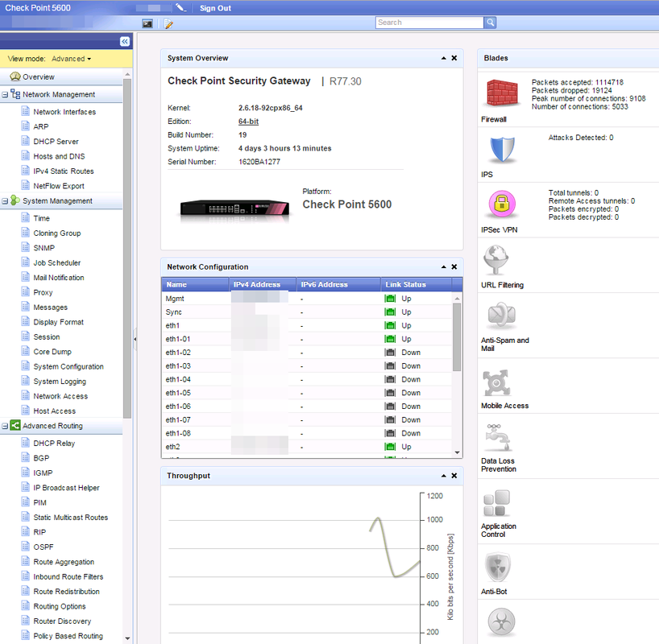Click the edit pencil icon beside Sign Out
This screenshot has height=644, width=659.
click(180, 7)
